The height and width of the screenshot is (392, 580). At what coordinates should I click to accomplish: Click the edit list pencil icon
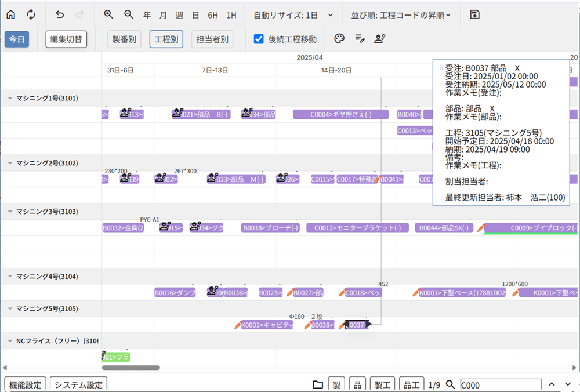tap(360, 39)
